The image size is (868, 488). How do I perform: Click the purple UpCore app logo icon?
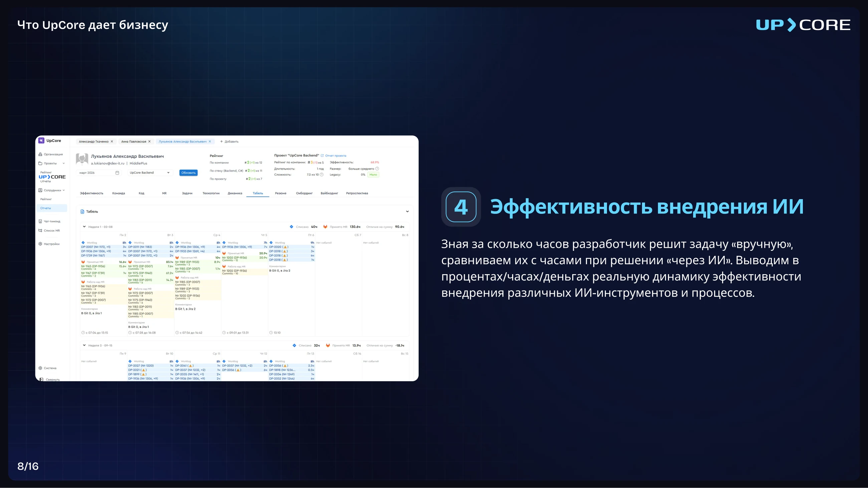(41, 140)
